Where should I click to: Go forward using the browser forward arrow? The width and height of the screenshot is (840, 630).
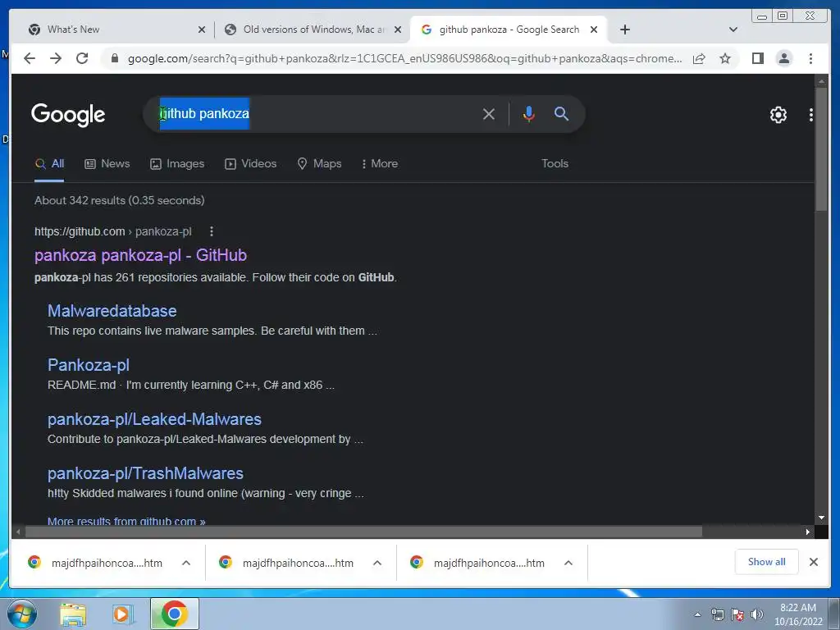coord(56,58)
